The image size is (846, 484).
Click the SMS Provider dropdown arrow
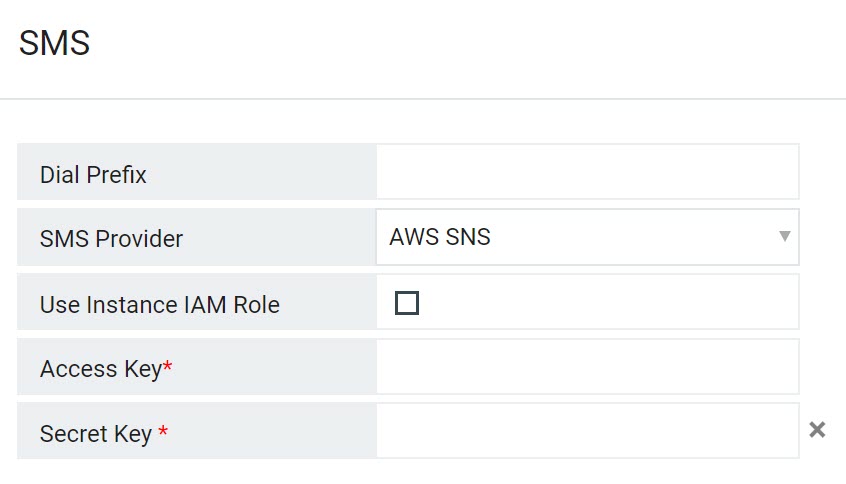785,237
